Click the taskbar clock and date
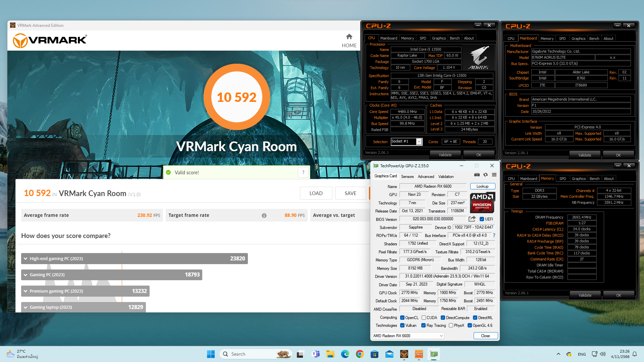This screenshot has height=362, width=644. click(x=620, y=354)
